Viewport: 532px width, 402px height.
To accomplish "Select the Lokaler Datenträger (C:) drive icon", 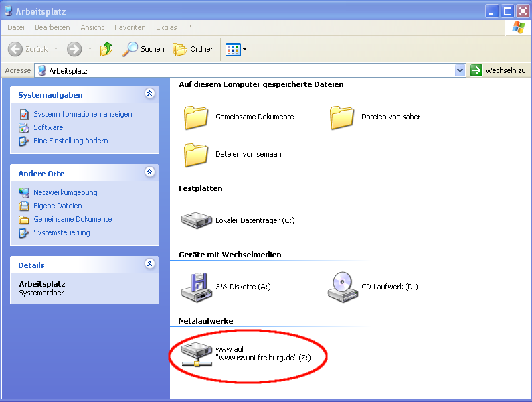I will pyautogui.click(x=197, y=220).
